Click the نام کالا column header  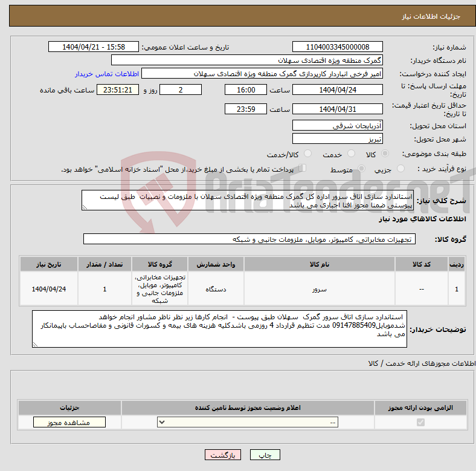tap(320, 264)
